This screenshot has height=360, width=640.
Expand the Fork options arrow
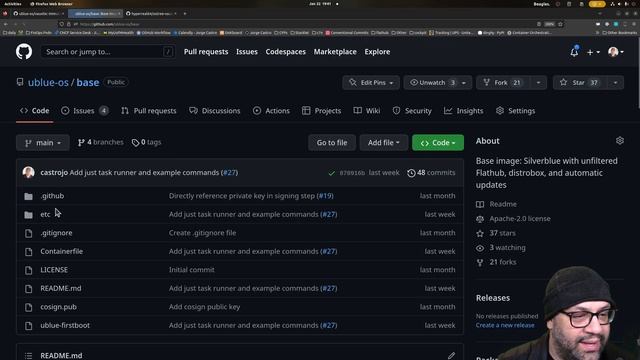coord(538,82)
